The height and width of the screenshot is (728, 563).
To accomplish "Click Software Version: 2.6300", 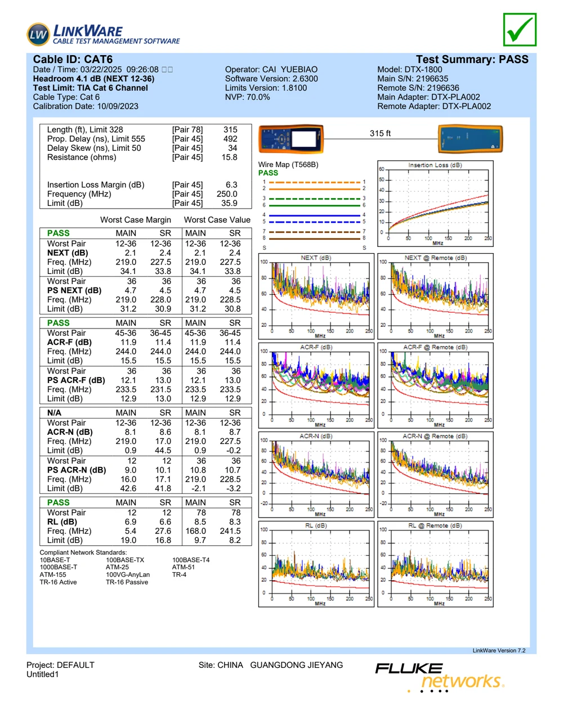I will [x=271, y=79].
